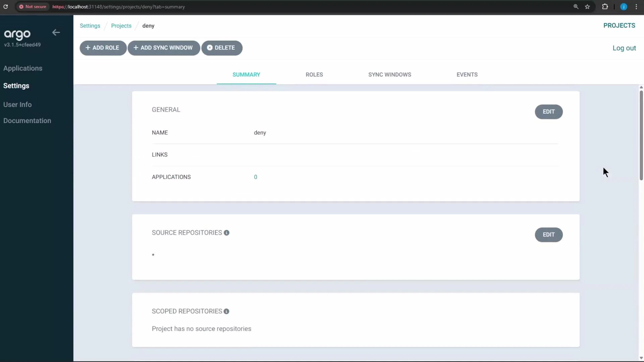Bookmark the page using the star icon
The width and height of the screenshot is (644, 362).
tap(587, 7)
